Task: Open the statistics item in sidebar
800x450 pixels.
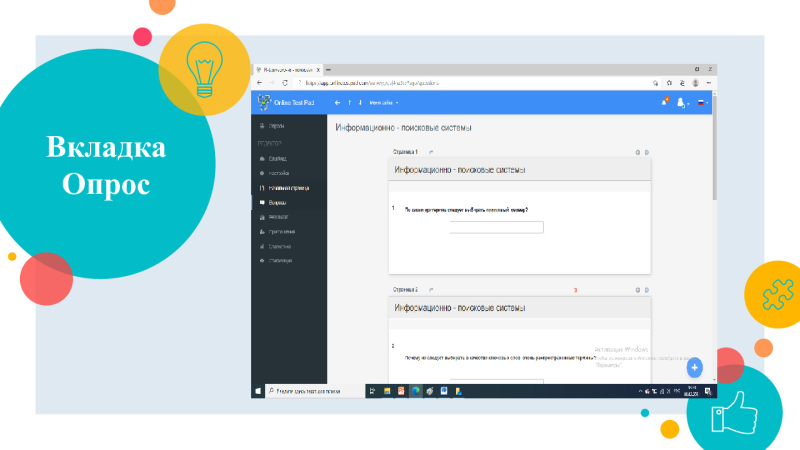Action: tap(289, 246)
